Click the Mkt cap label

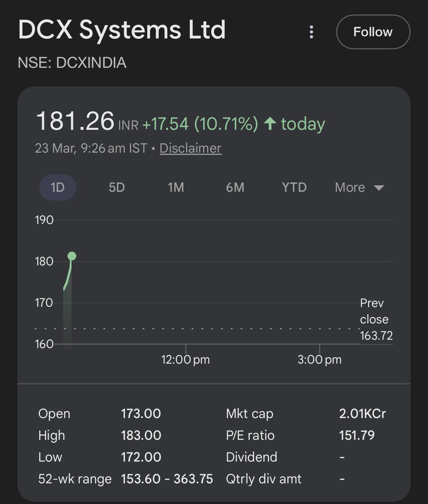pos(250,414)
